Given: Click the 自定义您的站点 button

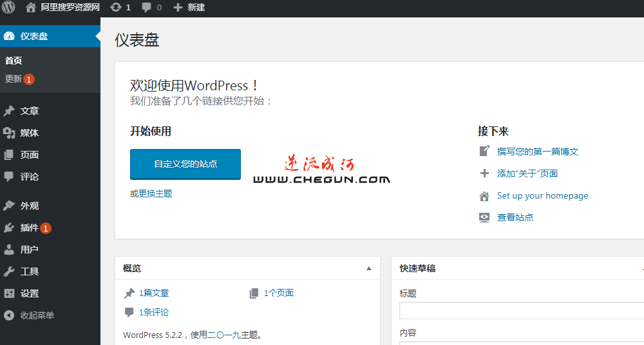Looking at the screenshot, I should pyautogui.click(x=185, y=164).
